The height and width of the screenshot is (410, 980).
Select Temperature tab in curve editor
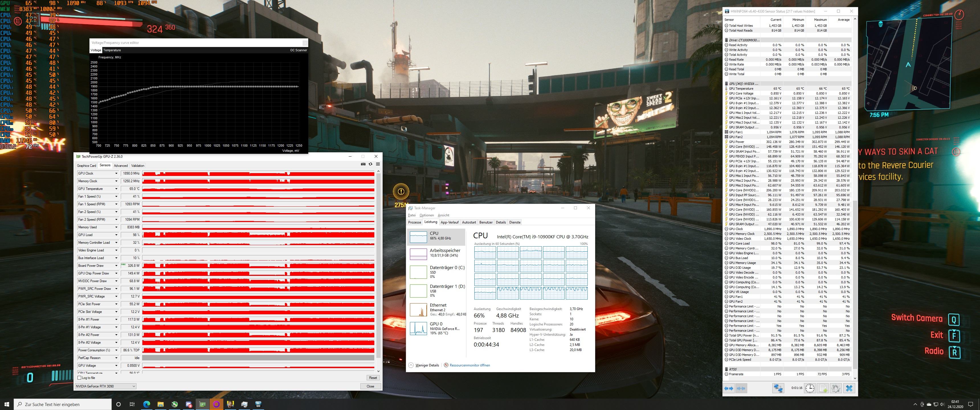click(x=112, y=50)
